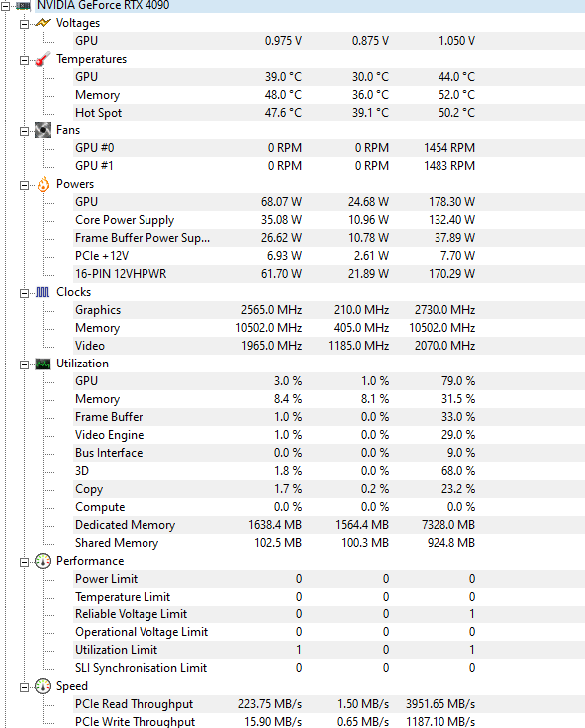
Task: Select the Reliable Voltage Limit row
Action: click(x=329, y=614)
